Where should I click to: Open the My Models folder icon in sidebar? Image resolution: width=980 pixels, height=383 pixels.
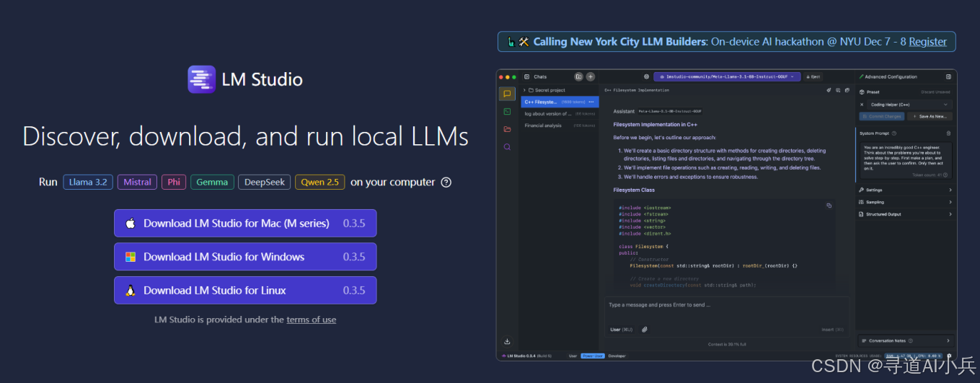[507, 129]
